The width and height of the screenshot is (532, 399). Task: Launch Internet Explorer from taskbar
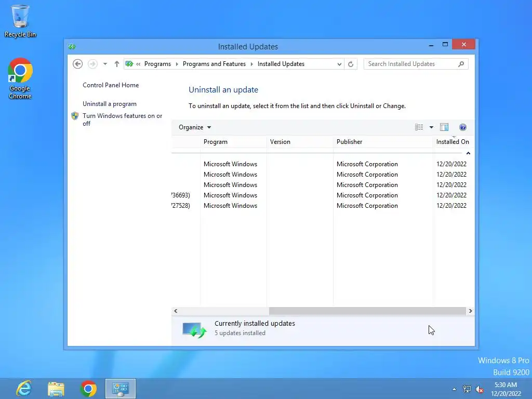pyautogui.click(x=24, y=389)
